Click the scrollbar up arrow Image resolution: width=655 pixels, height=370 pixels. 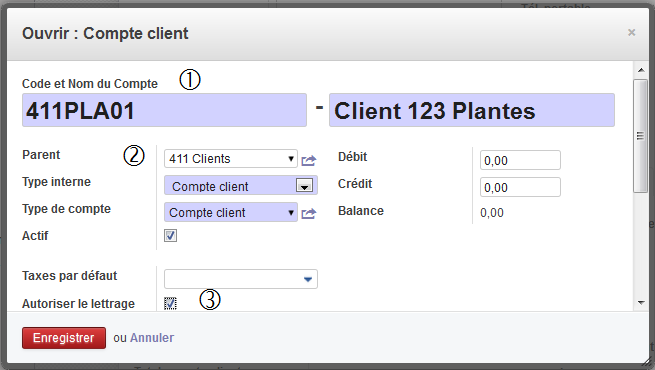tap(641, 71)
